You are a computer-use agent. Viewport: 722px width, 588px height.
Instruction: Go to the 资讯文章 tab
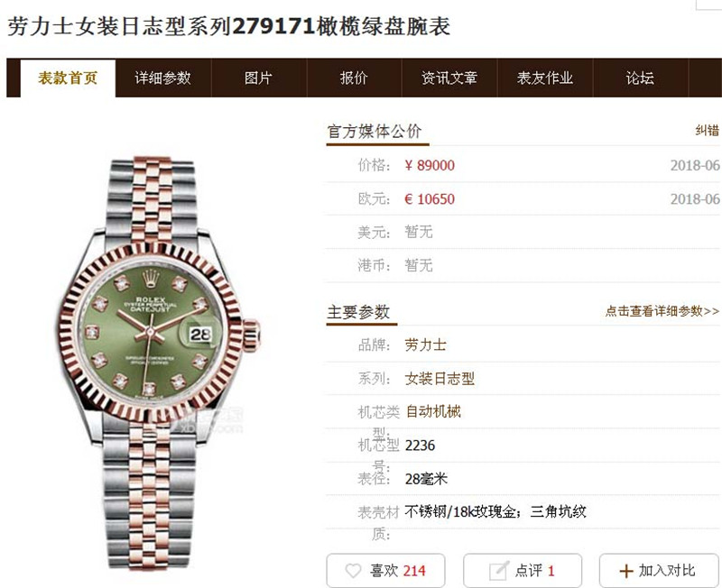point(449,78)
